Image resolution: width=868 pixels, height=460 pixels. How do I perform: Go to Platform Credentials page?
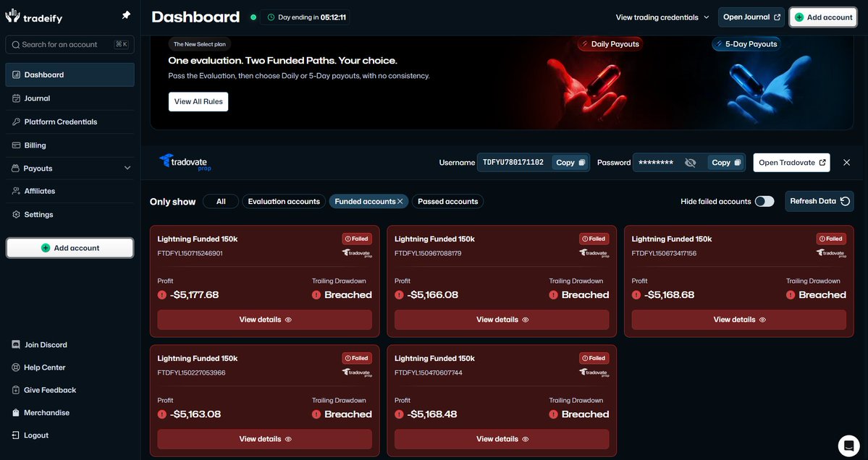pos(69,122)
